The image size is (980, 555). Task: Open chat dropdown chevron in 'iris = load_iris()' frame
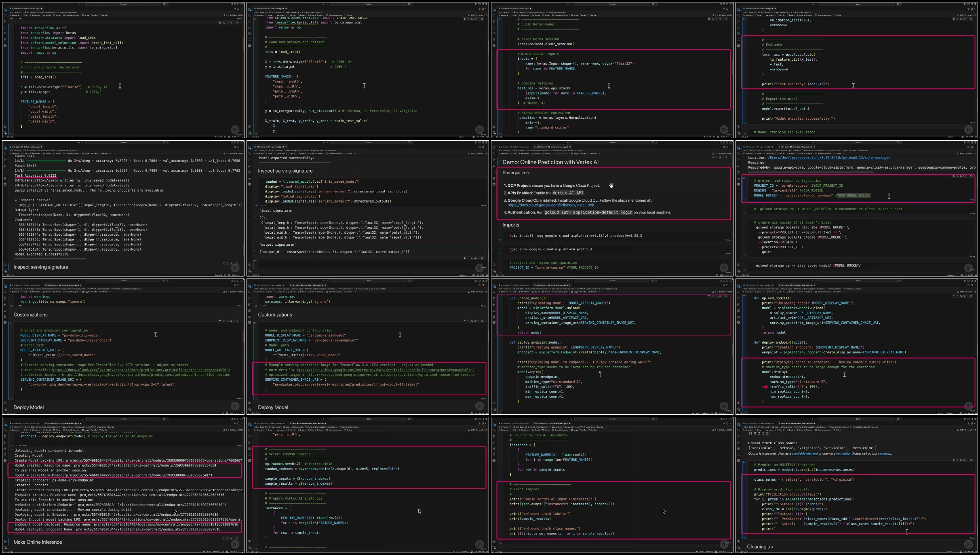pos(412,4)
